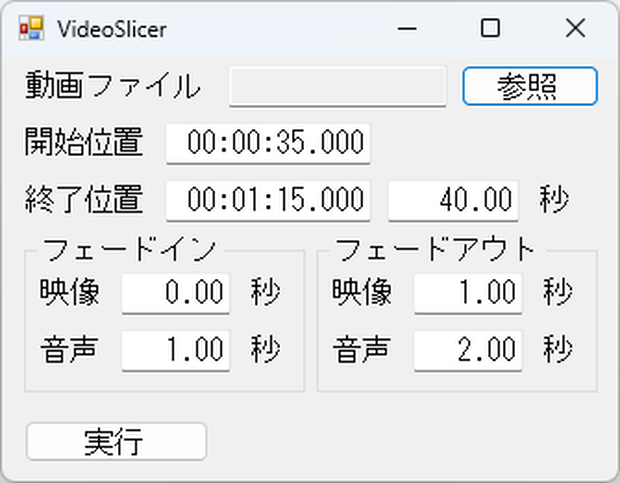Screen dimensions: 620x483
Task: Click the 開始位置 label
Action: tap(84, 142)
